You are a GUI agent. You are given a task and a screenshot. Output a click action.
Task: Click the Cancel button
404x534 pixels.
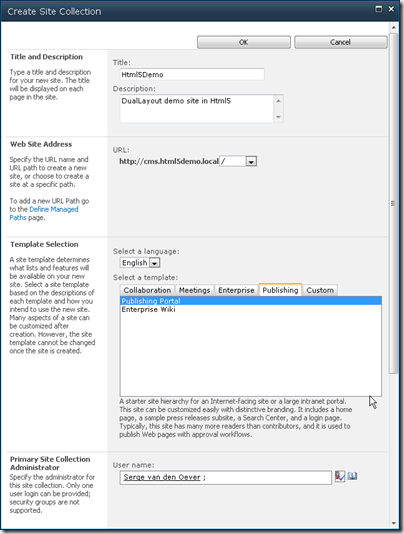tap(340, 42)
